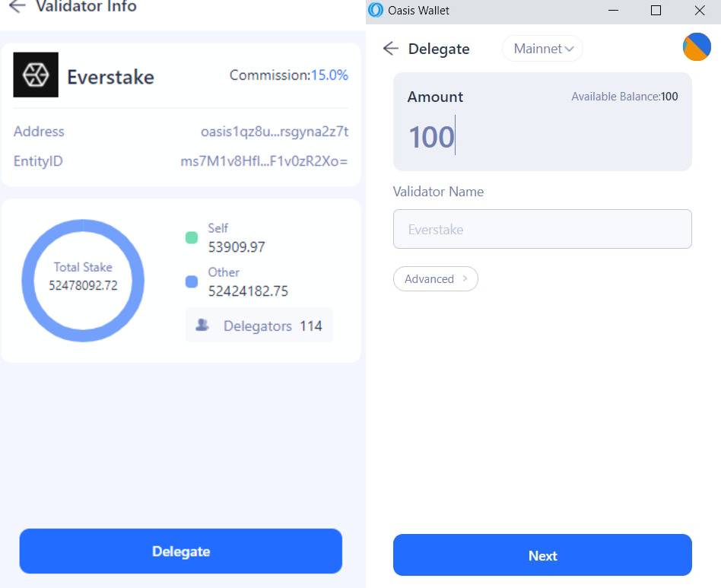Click the Commission 15.0% value

coord(329,75)
